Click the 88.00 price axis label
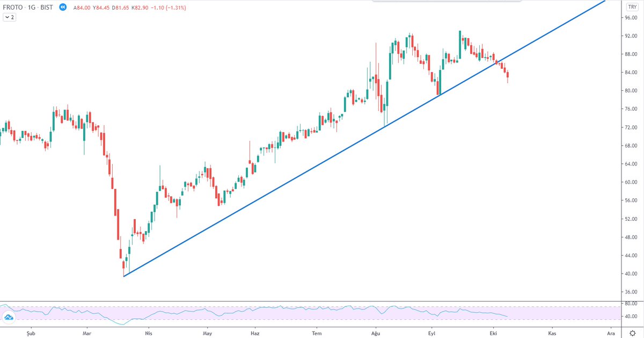This screenshot has width=644, height=338. click(x=630, y=54)
